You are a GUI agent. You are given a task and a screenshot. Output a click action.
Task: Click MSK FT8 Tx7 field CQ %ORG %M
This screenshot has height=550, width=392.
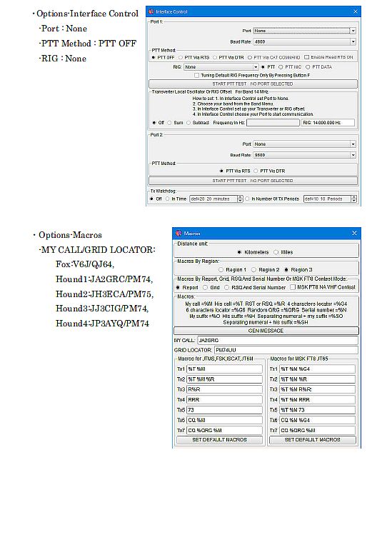click(317, 430)
